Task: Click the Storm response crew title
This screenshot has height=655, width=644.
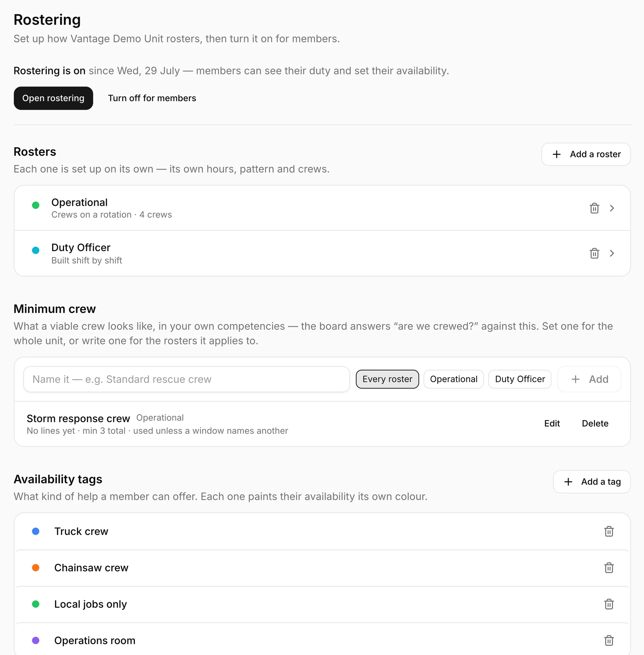Action: [x=78, y=419]
